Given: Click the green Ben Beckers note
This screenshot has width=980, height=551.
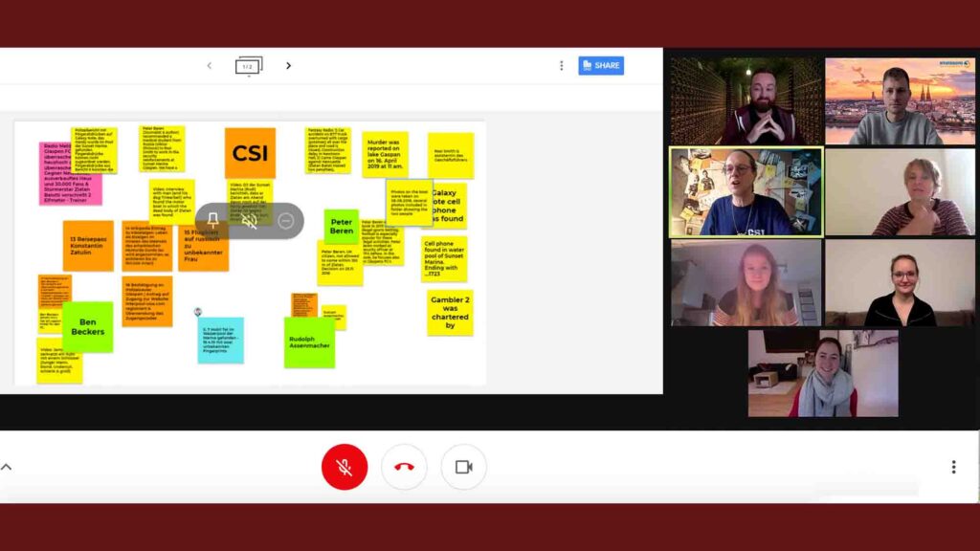Looking at the screenshot, I should click(87, 327).
